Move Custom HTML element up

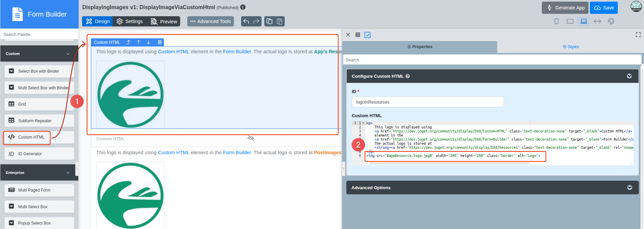[138, 42]
